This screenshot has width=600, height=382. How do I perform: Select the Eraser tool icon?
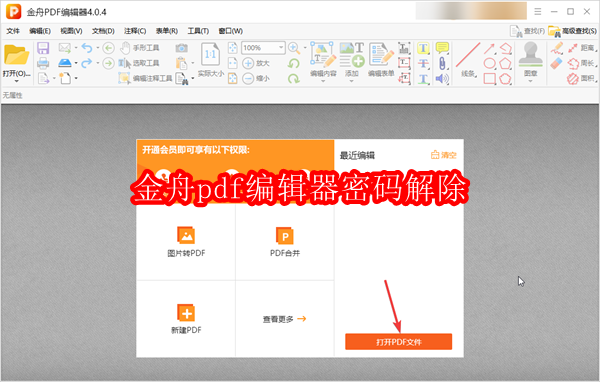[x=556, y=63]
